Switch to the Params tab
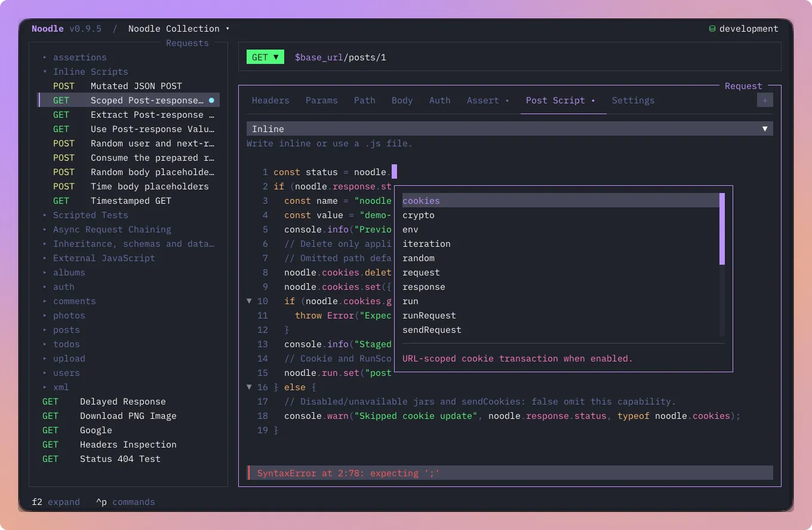 (x=321, y=100)
